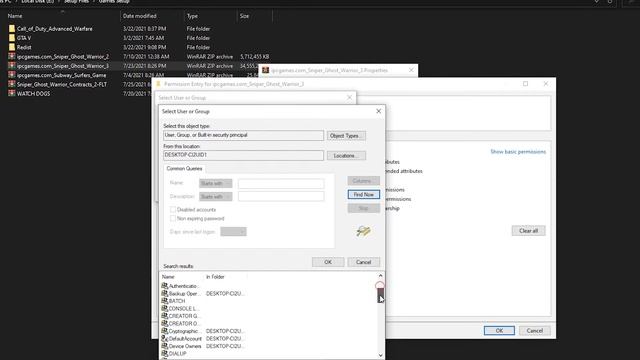
Task: Select the GTA V folder icon
Action: 12,38
